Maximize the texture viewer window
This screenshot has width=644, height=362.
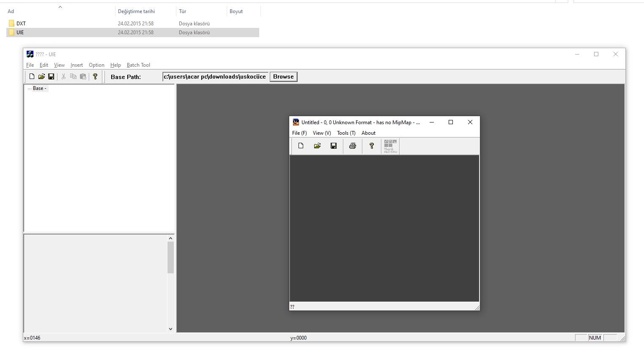coord(451,122)
